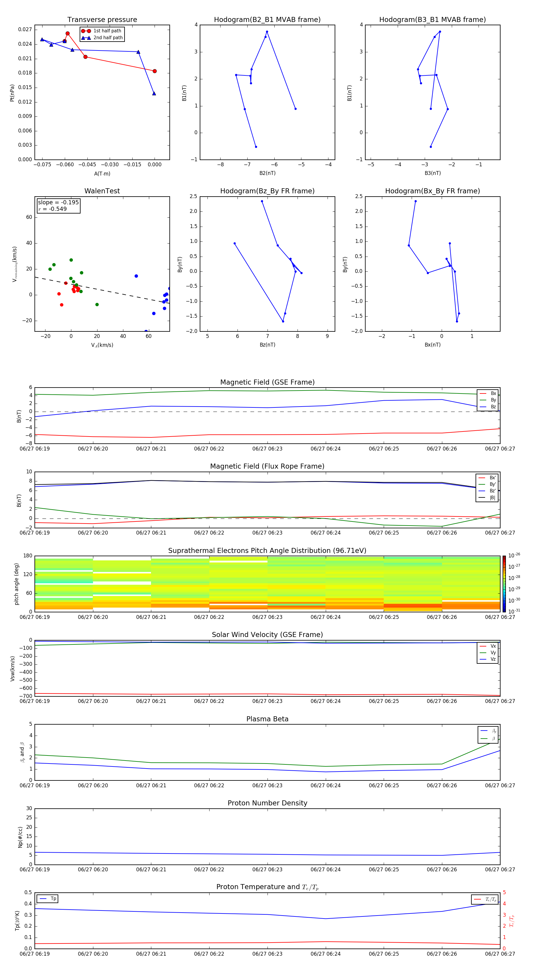This screenshot has width=535, height=980.
Task: Click the 'Bz(nT)' x-axis label
Action: 267,345
